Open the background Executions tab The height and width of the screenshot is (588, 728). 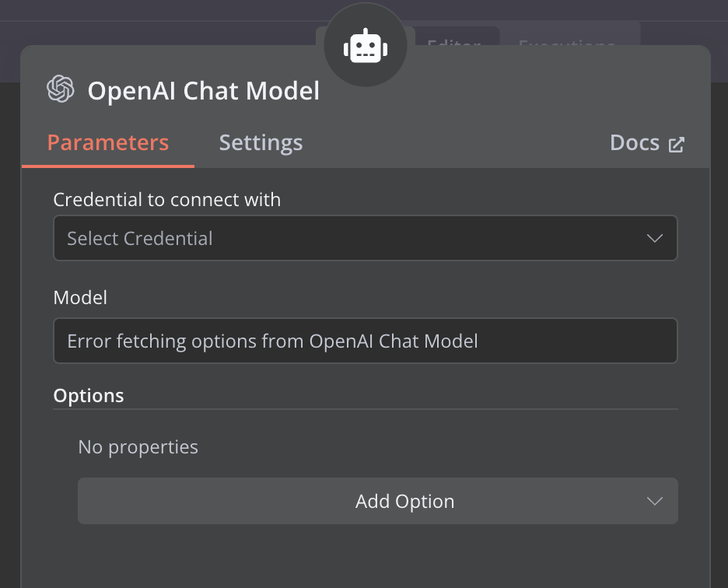(568, 37)
